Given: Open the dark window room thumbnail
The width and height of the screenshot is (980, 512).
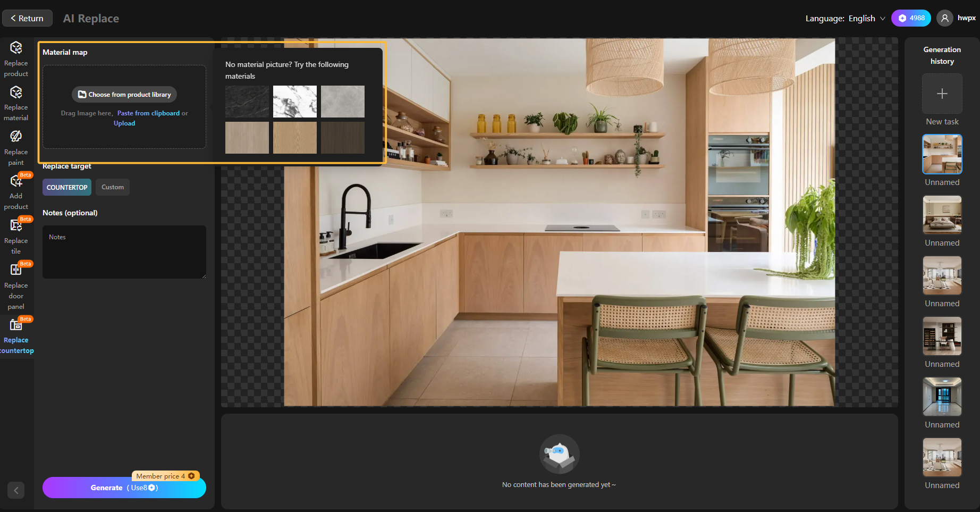Looking at the screenshot, I should click(x=942, y=397).
